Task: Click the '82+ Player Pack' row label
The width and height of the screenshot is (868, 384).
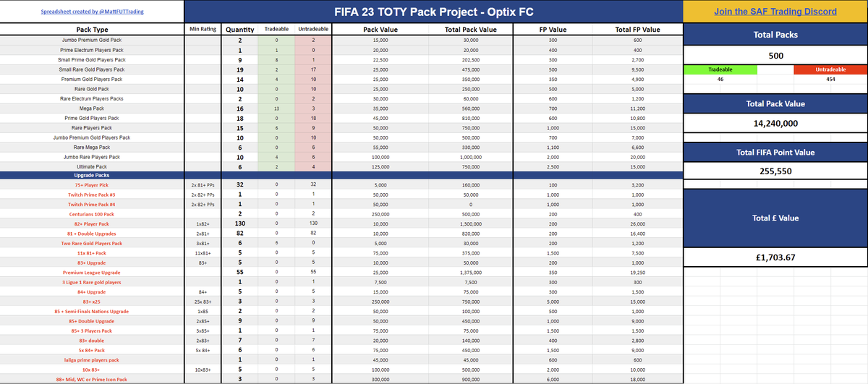Action: (x=92, y=224)
